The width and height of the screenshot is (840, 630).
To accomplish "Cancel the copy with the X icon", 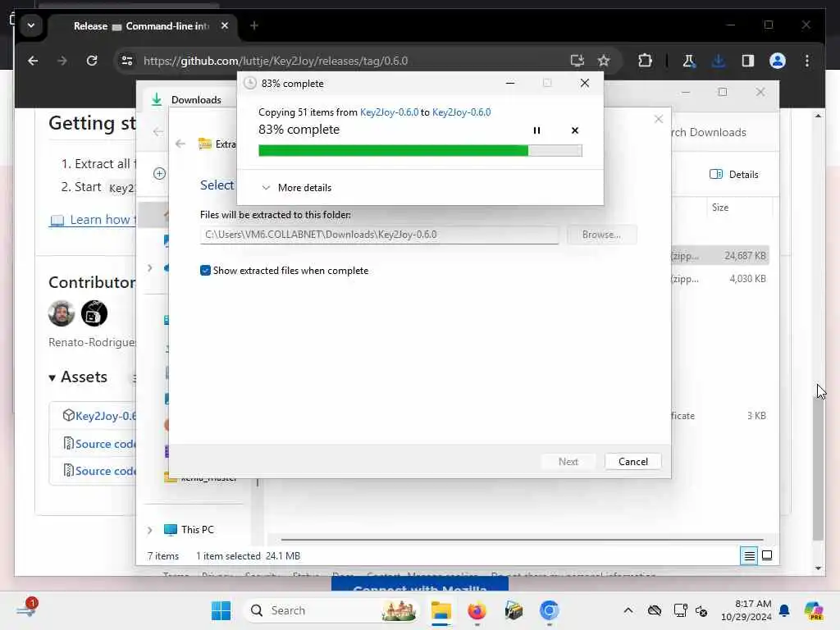I will click(575, 130).
